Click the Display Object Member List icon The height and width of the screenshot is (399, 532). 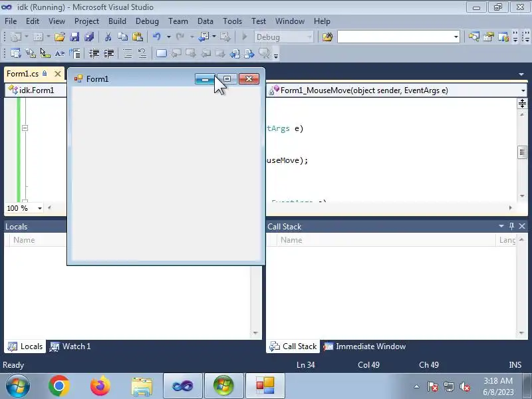(x=15, y=53)
